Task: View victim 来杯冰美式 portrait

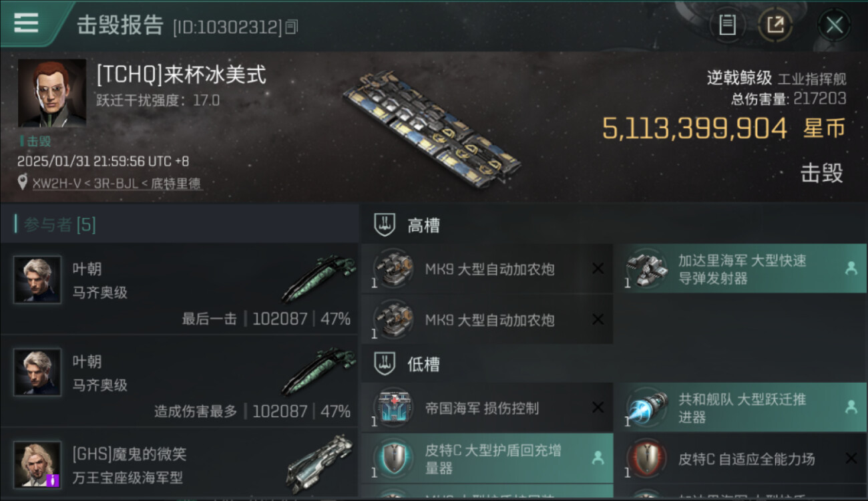Action: pyautogui.click(x=52, y=93)
